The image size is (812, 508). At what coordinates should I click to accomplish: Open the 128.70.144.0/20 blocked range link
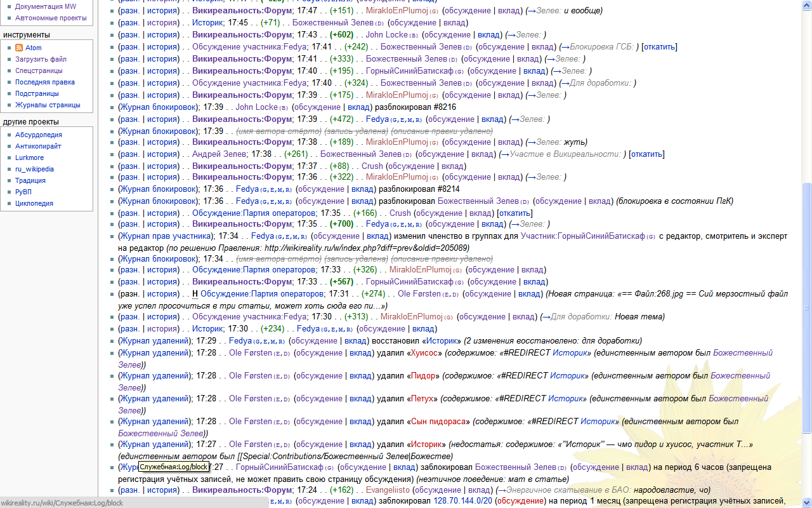462,502
